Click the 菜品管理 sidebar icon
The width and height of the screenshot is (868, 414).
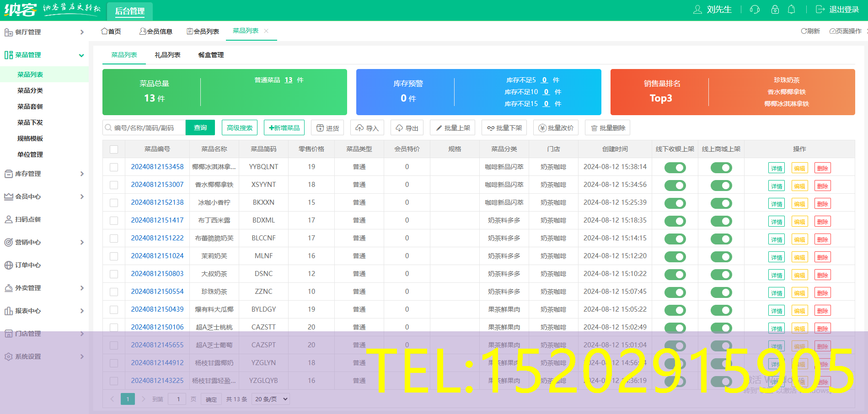tap(8, 55)
